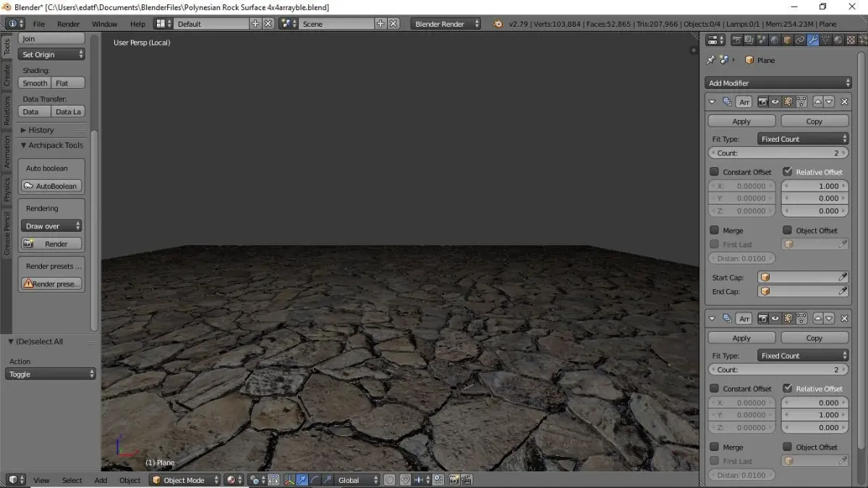This screenshot has width=868, height=488.
Task: Disable Relative Offset in the first Array modifier
Action: pyautogui.click(x=787, y=172)
